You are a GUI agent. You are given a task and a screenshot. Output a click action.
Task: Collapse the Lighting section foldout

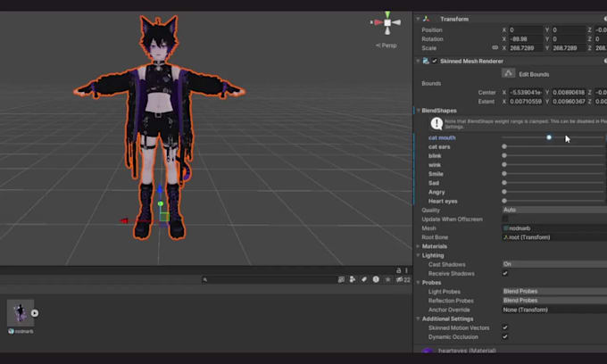pos(418,255)
